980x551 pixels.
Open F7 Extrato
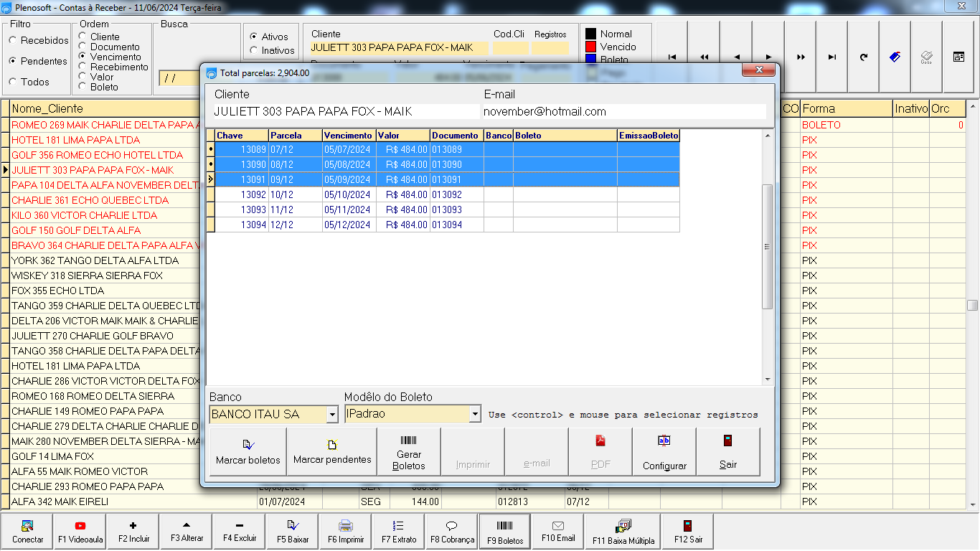pos(398,532)
